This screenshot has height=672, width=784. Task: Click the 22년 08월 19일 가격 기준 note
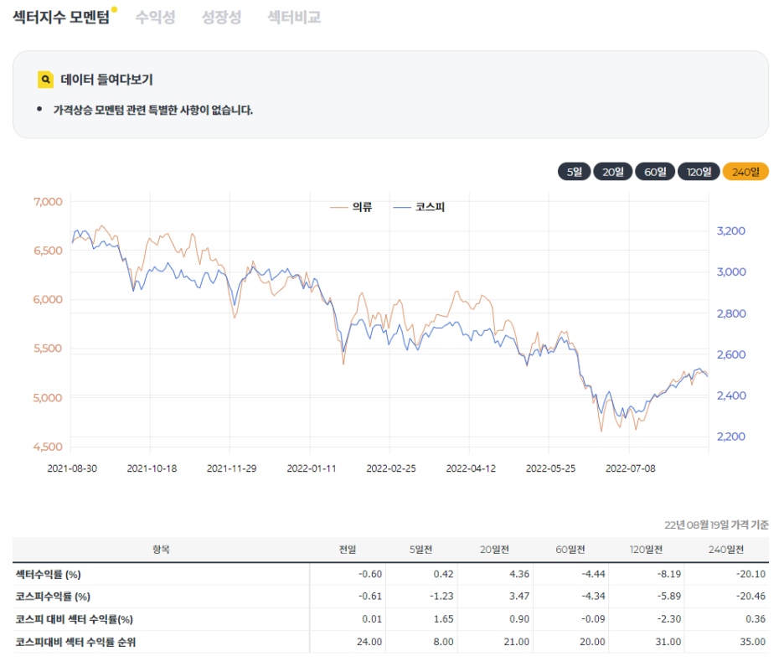716,525
